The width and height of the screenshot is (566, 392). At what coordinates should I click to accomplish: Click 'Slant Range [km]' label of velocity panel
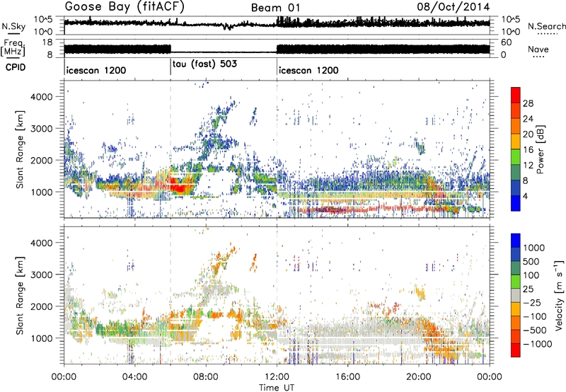[x=21, y=295]
